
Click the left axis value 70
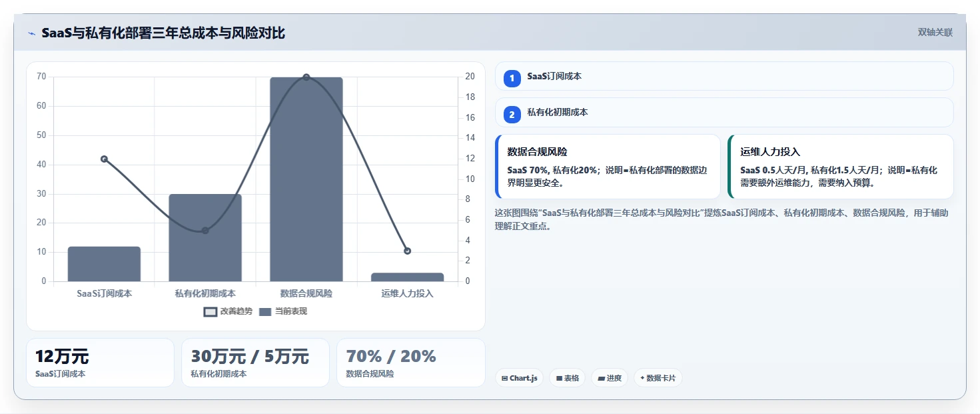41,77
